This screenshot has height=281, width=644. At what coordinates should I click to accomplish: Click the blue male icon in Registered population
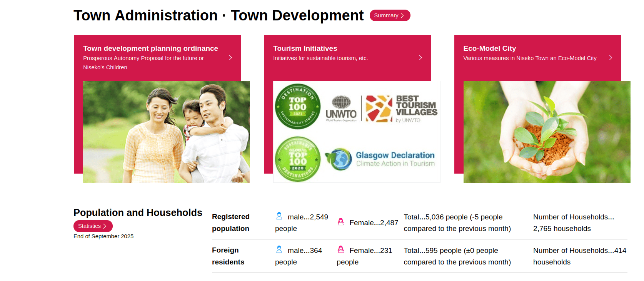tap(279, 216)
